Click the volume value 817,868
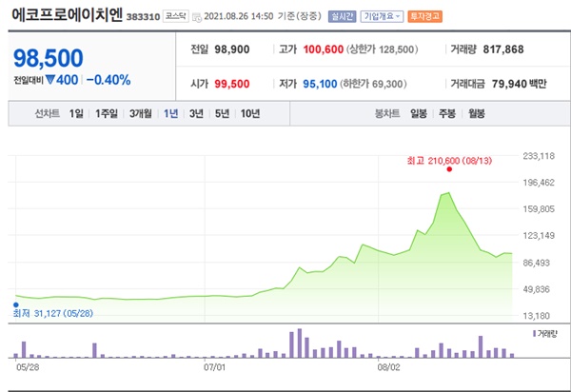 (x=503, y=49)
